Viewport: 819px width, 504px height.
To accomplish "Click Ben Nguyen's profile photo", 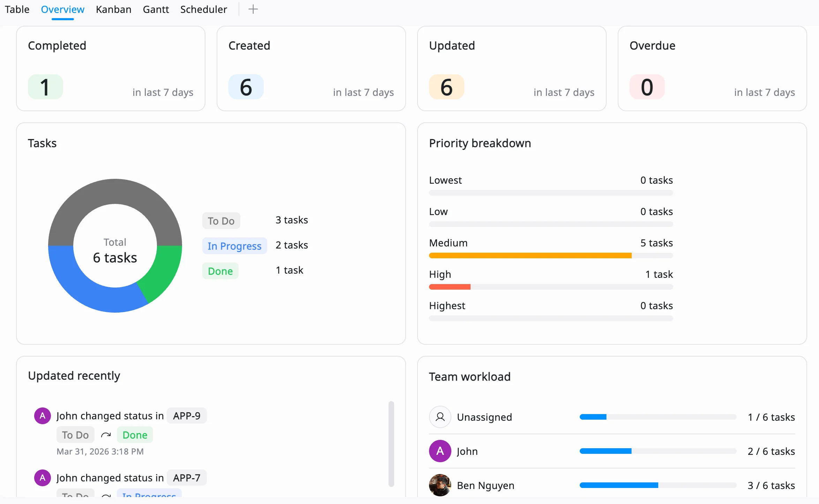I will (440, 485).
